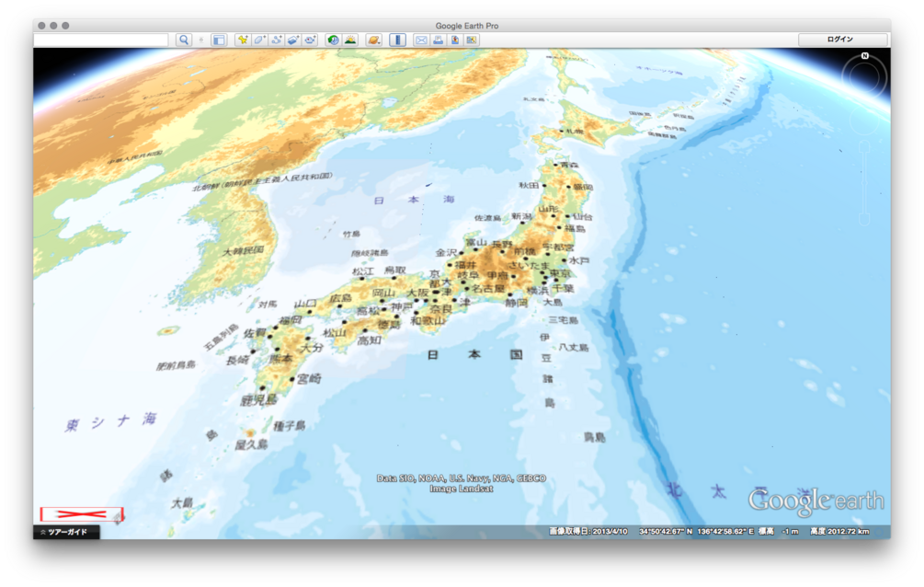Click the 対馬 island label
Image resolution: width=924 pixels, height=587 pixels.
268,305
